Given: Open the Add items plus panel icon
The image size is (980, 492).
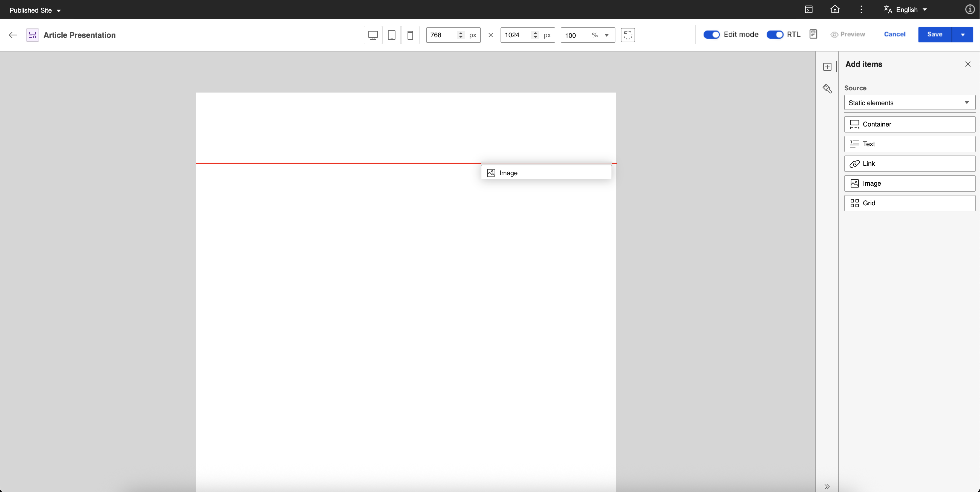Looking at the screenshot, I should [x=827, y=67].
